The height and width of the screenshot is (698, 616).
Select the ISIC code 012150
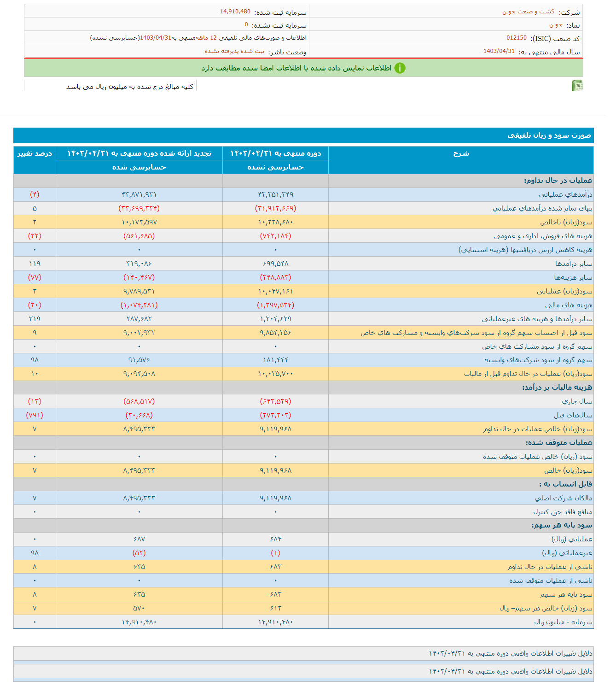click(516, 38)
